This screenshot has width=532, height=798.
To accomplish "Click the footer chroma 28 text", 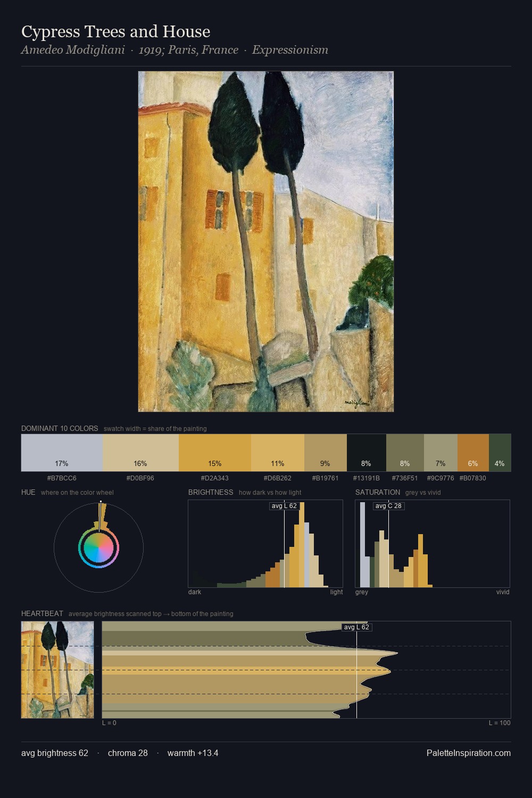I will tap(128, 753).
